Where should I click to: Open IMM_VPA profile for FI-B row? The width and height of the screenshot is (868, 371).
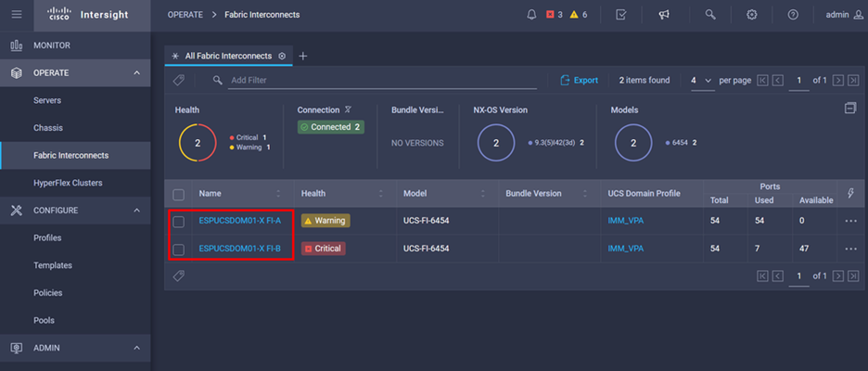point(626,249)
